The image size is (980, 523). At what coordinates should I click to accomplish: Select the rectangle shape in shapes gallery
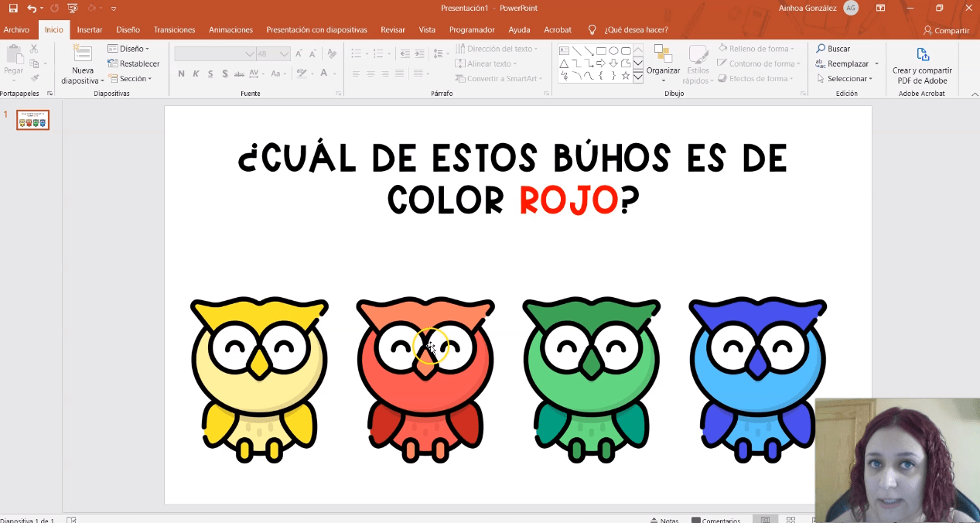(601, 51)
